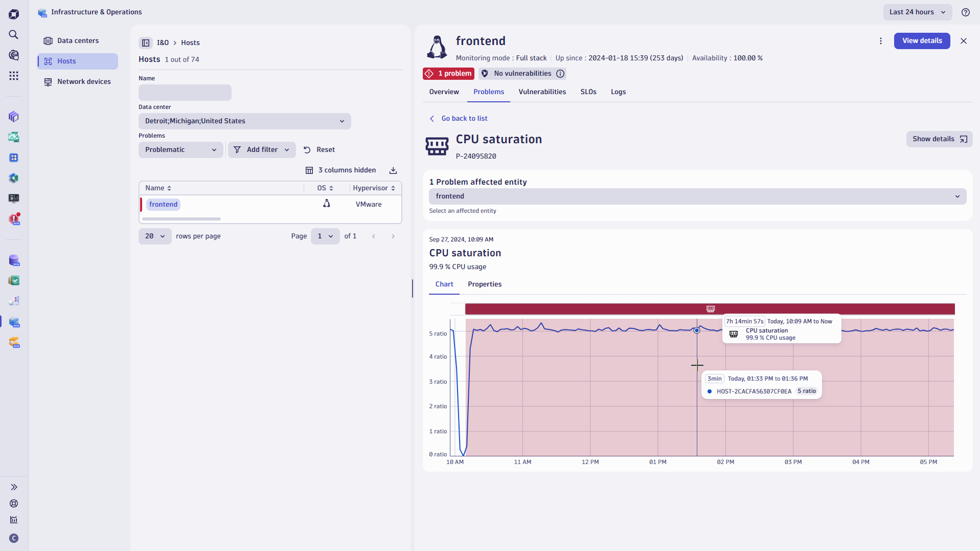Open the Last 24 hours timeframe dropdown
This screenshot has height=551, width=980.
pos(917,12)
